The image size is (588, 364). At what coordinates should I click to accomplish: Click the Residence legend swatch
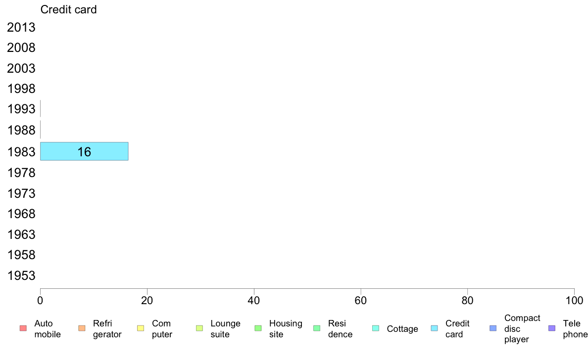(x=317, y=328)
